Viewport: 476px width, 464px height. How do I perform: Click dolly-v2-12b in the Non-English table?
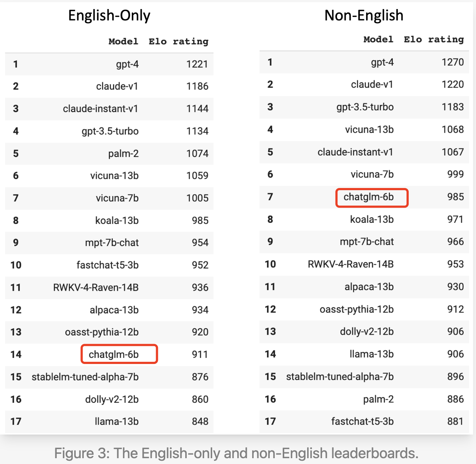pyautogui.click(x=367, y=332)
